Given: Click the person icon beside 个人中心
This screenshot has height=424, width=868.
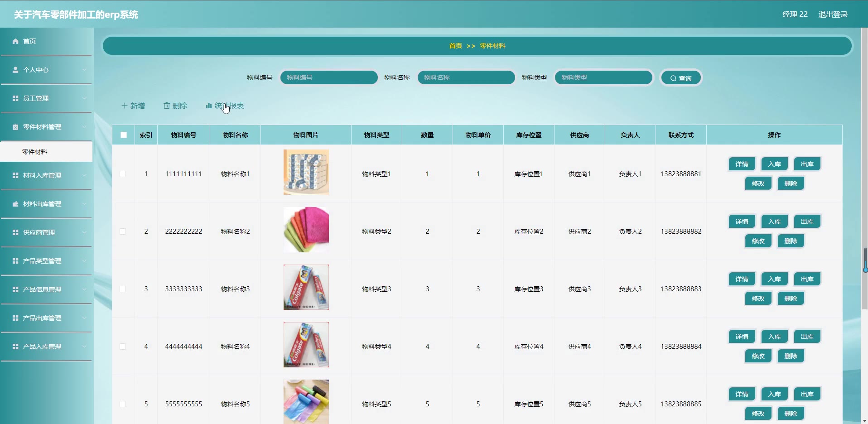Looking at the screenshot, I should (x=15, y=70).
